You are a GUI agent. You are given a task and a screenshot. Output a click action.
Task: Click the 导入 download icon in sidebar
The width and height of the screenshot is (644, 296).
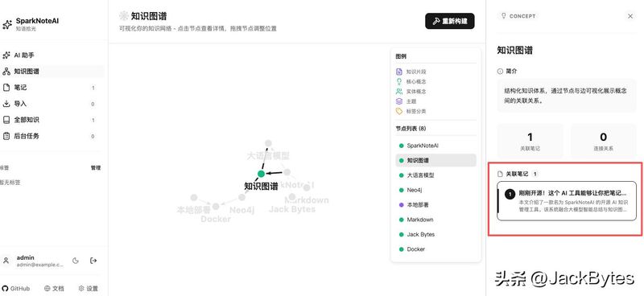pos(6,104)
